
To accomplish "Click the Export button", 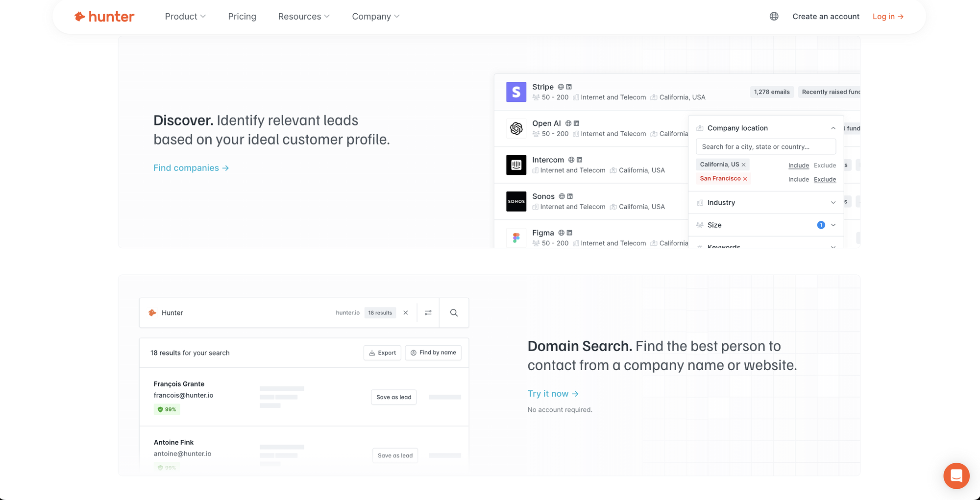I will point(382,353).
